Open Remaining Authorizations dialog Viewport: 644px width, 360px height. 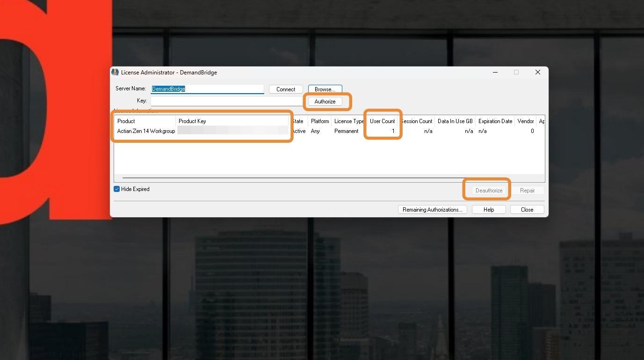432,210
